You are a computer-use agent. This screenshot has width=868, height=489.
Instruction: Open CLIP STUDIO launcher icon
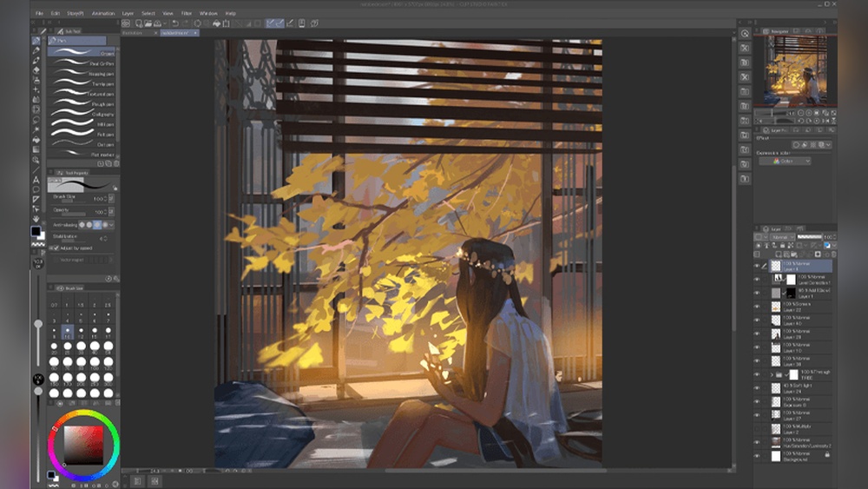(126, 23)
